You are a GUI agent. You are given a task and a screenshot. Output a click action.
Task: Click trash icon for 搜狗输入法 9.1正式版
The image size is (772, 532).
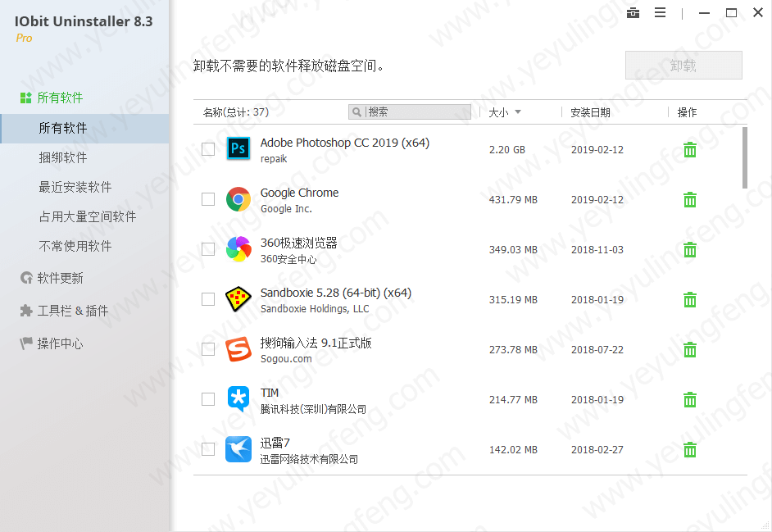[690, 350]
